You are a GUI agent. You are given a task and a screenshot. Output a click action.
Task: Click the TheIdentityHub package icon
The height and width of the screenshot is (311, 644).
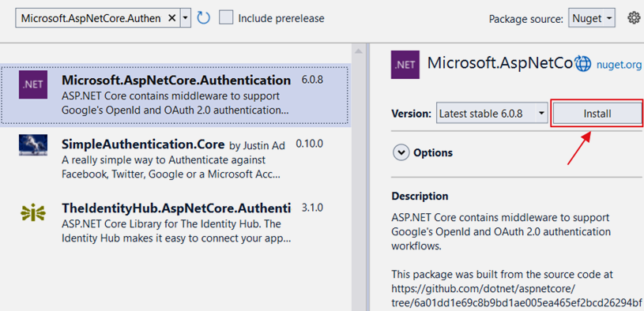pyautogui.click(x=33, y=212)
